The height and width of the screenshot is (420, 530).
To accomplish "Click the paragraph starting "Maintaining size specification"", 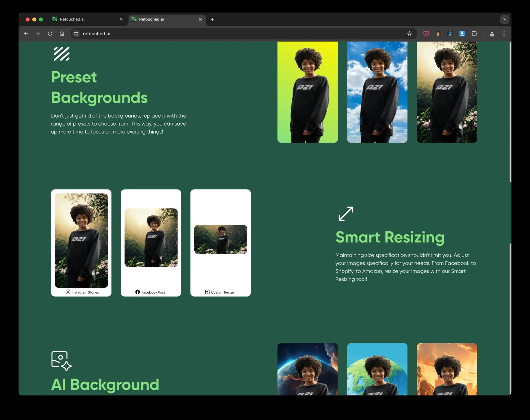I will [406, 267].
